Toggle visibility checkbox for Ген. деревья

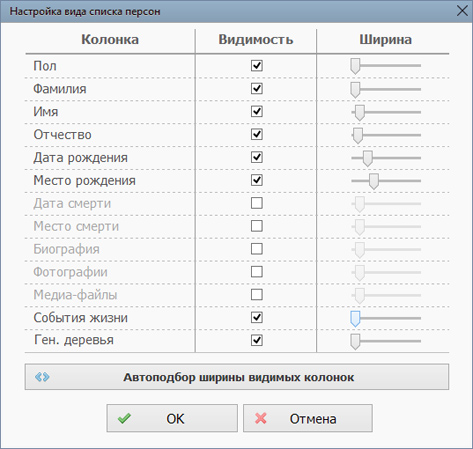pos(257,340)
